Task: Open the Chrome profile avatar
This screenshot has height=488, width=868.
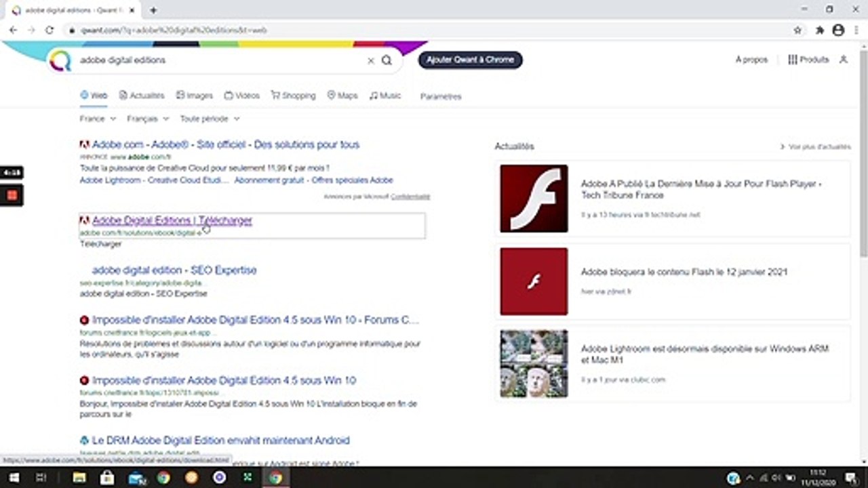Action: pyautogui.click(x=838, y=30)
